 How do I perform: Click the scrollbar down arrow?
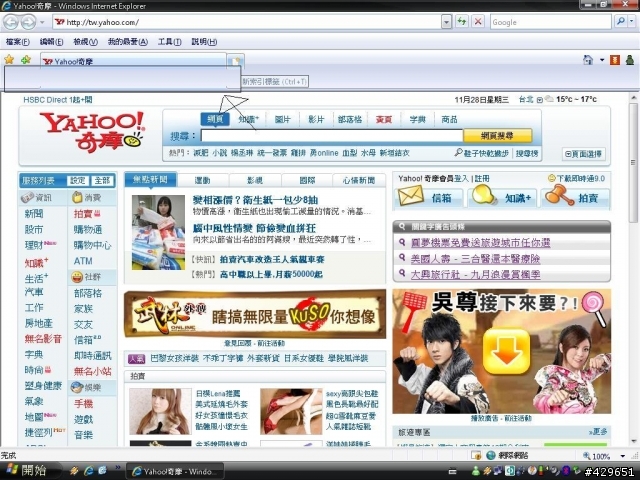point(633,442)
